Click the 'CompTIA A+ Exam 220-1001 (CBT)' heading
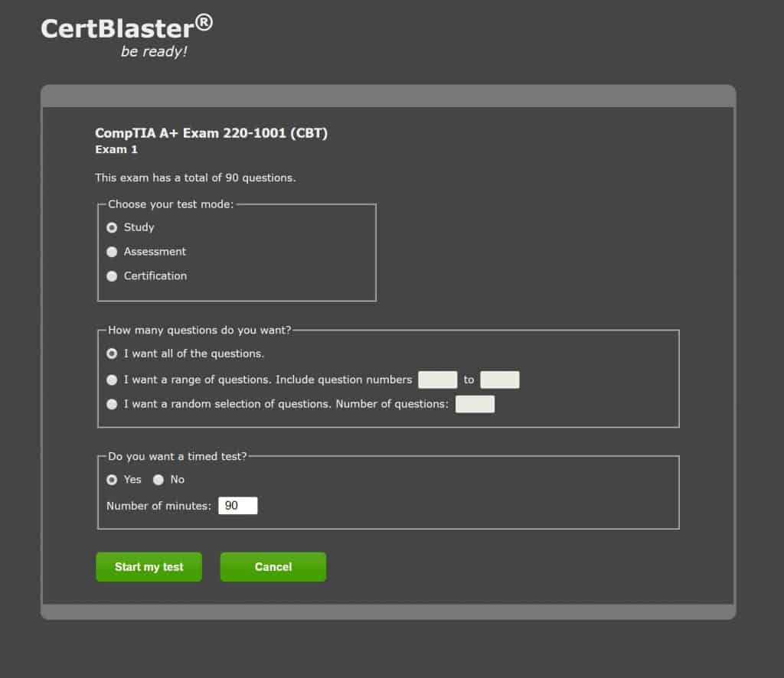The image size is (784, 678). [211, 133]
